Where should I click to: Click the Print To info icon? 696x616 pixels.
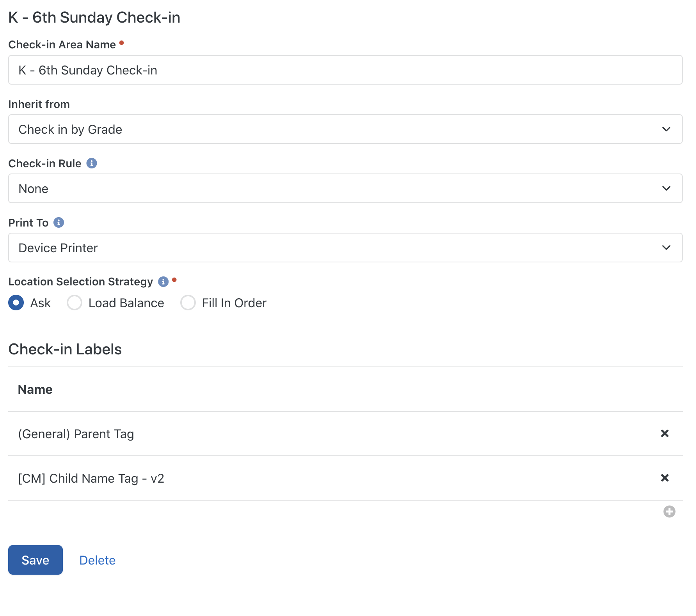(59, 223)
